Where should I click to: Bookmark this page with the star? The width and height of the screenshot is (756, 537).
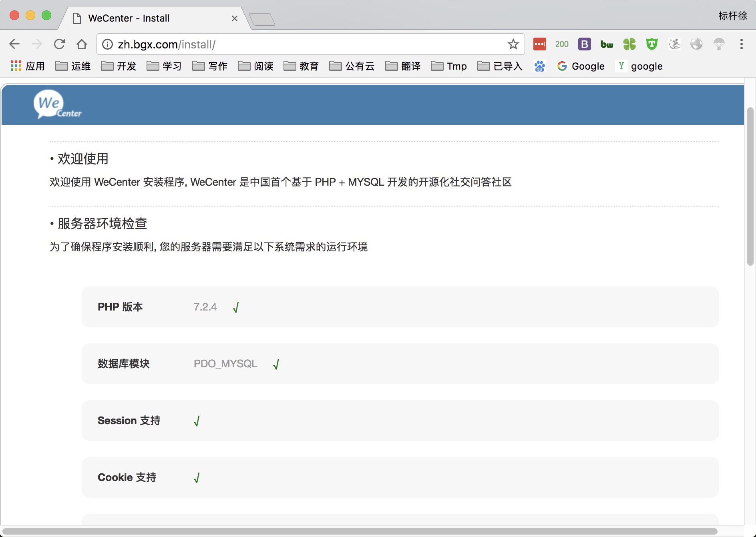pyautogui.click(x=513, y=44)
